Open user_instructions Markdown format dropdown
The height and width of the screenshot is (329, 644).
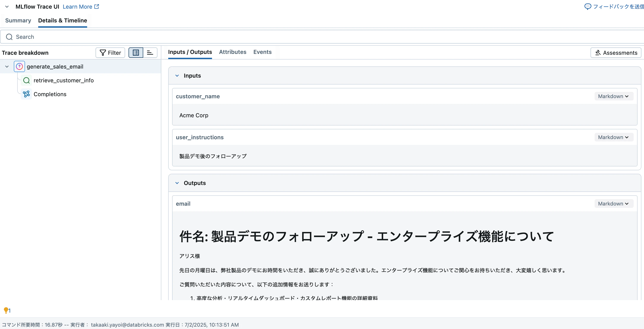point(614,137)
